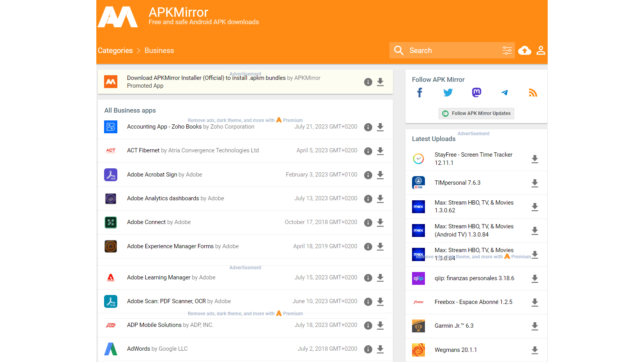The width and height of the screenshot is (644, 362).
Task: Show info for ADP Mobile Solutions
Action: pos(368,325)
